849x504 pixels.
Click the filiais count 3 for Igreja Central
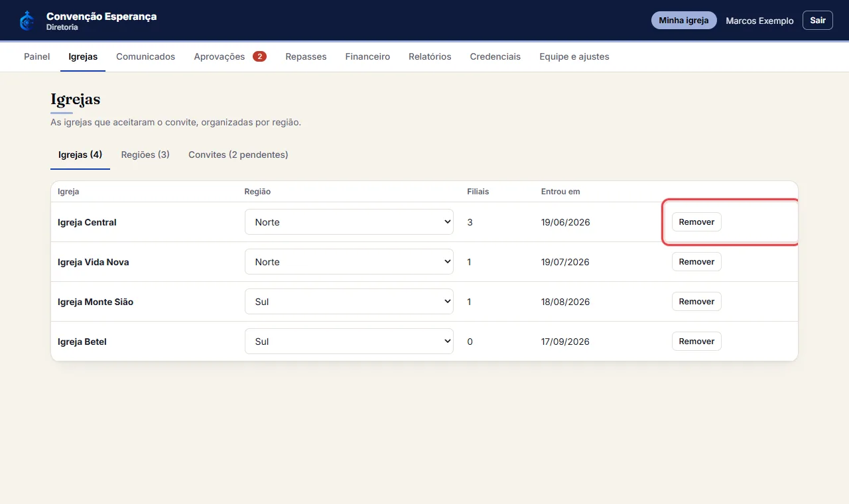470,222
